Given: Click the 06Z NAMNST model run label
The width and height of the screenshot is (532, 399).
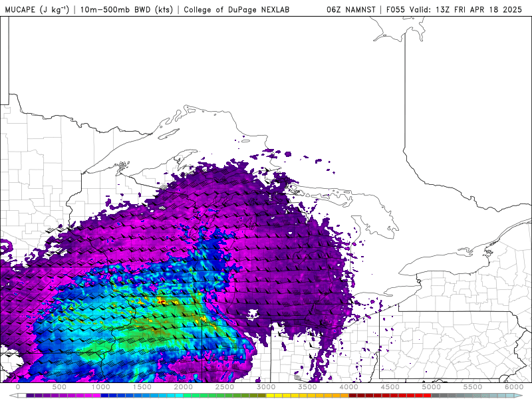Looking at the screenshot, I should (x=351, y=9).
